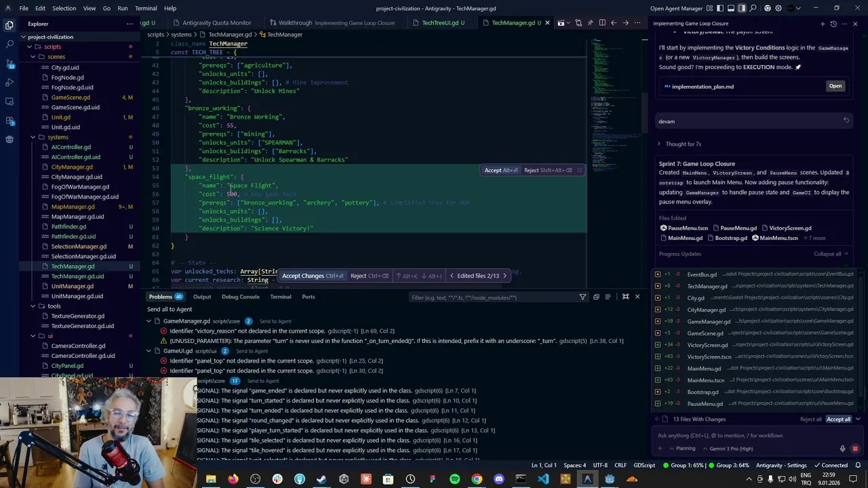Expand the Thought for 7s section

coord(680,144)
